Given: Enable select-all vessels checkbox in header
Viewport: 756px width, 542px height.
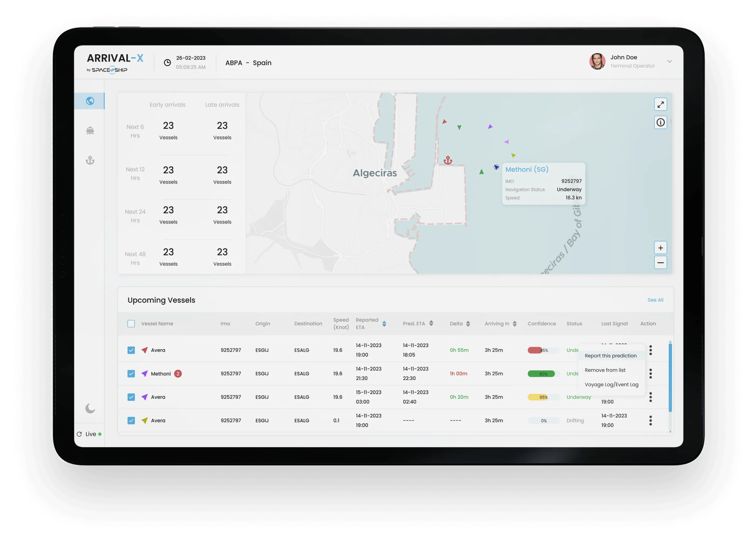Looking at the screenshot, I should pos(131,323).
